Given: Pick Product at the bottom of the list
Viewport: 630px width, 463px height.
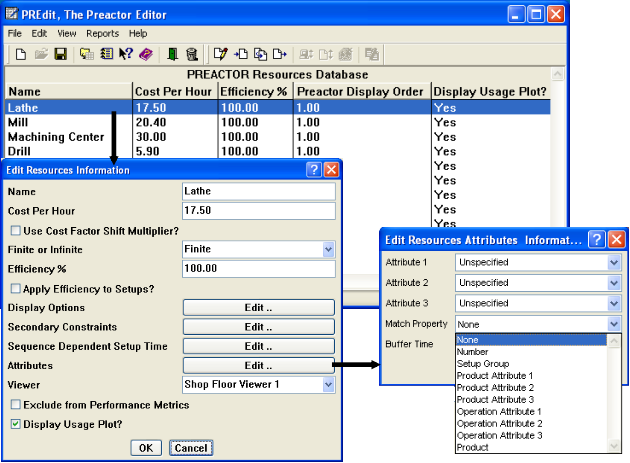Looking at the screenshot, I should tap(531, 447).
